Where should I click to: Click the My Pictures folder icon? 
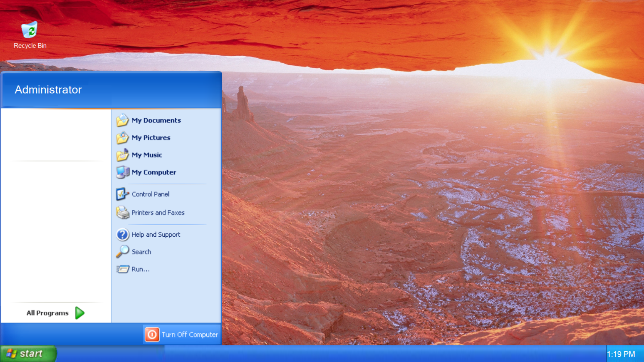point(122,138)
